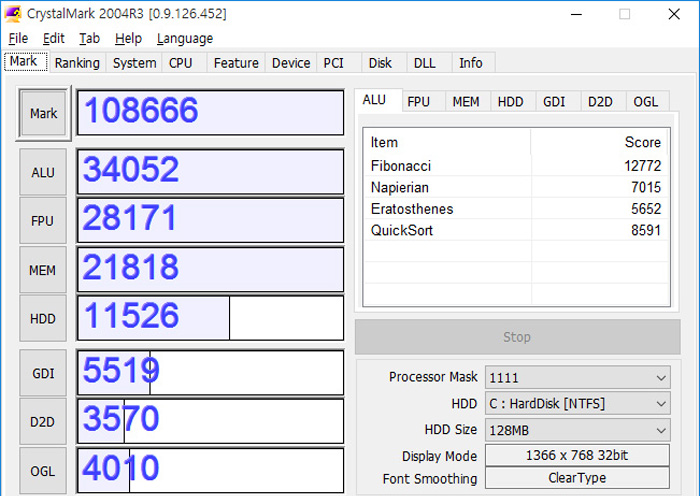Click the QuickSort score 8591
Image resolution: width=700 pixels, height=496 pixels.
(646, 230)
